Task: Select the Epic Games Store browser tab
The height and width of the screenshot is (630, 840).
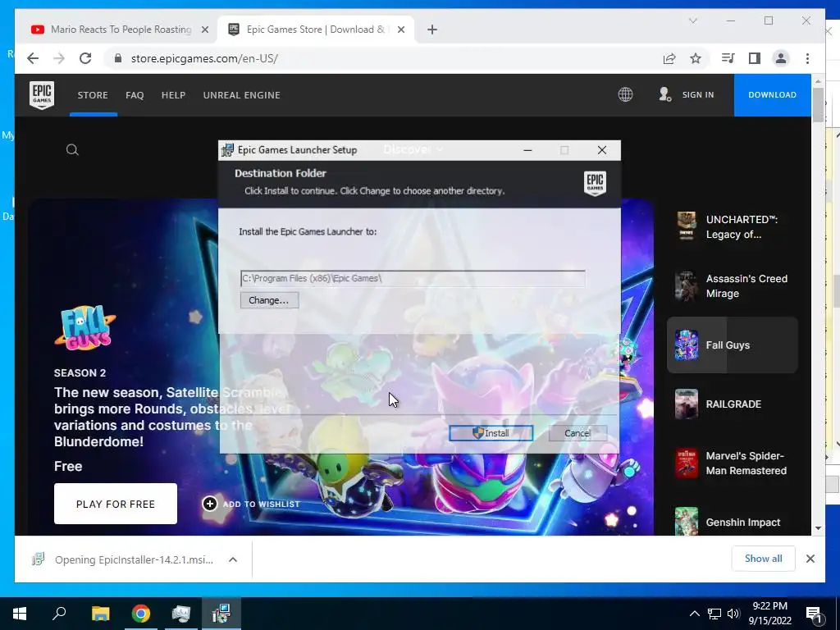Action: point(315,30)
